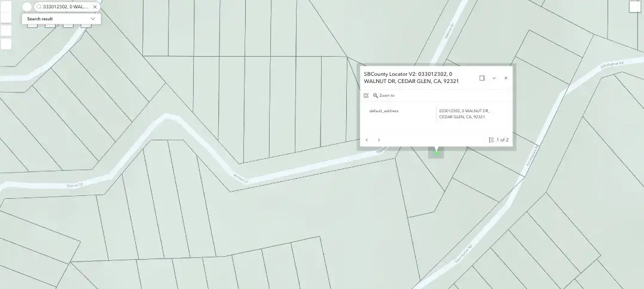Click the popup title SBCounty Locator V2
This screenshot has width=644, height=289.
pyautogui.click(x=411, y=78)
